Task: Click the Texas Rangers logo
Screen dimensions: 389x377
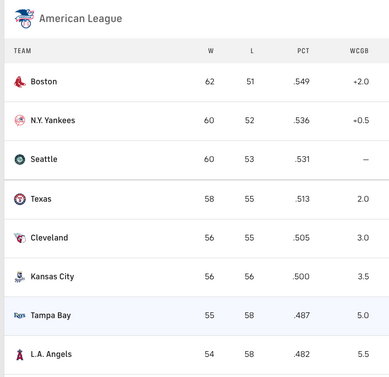Action: pos(20,199)
